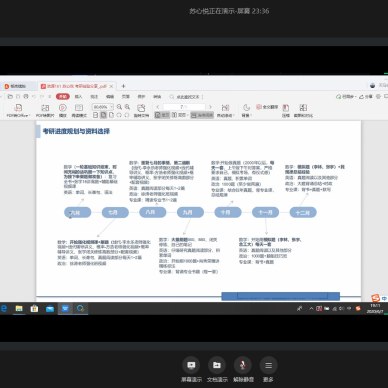Viewport: 388px width, 388px height.
Task: Enable 阅读模式 reading mode
Action: click(79, 111)
